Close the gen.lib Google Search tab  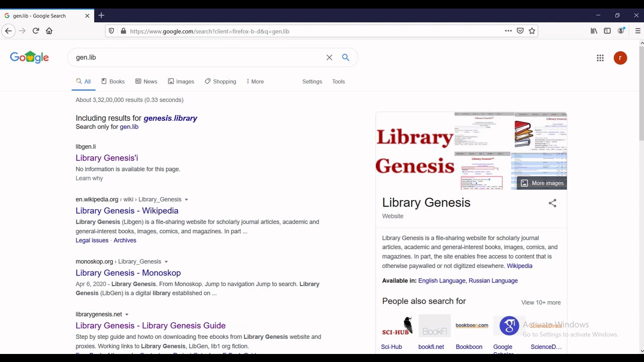(87, 16)
